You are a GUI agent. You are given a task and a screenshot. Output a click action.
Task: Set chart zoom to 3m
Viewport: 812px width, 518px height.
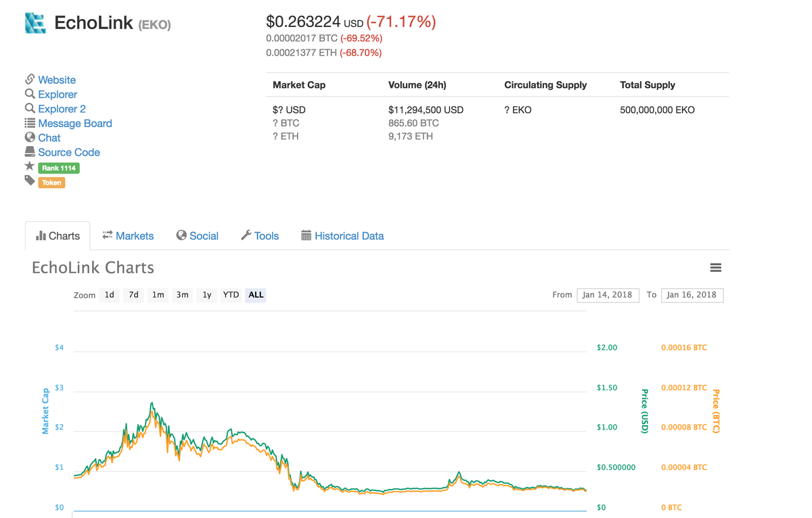pos(182,295)
